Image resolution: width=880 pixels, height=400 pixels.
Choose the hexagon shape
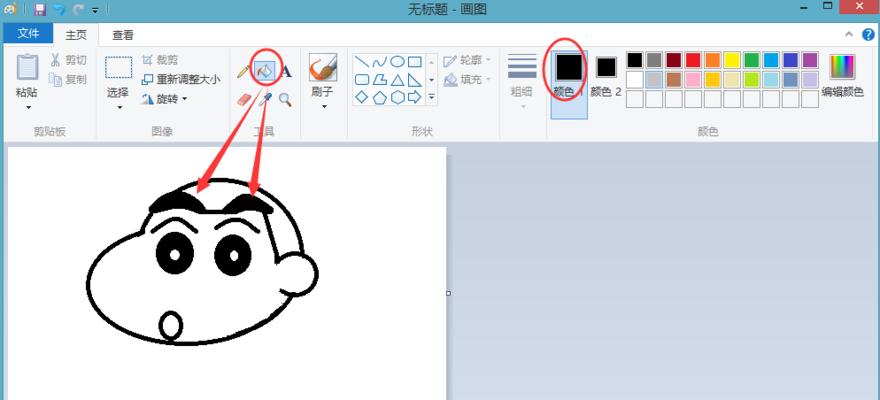tap(397, 97)
